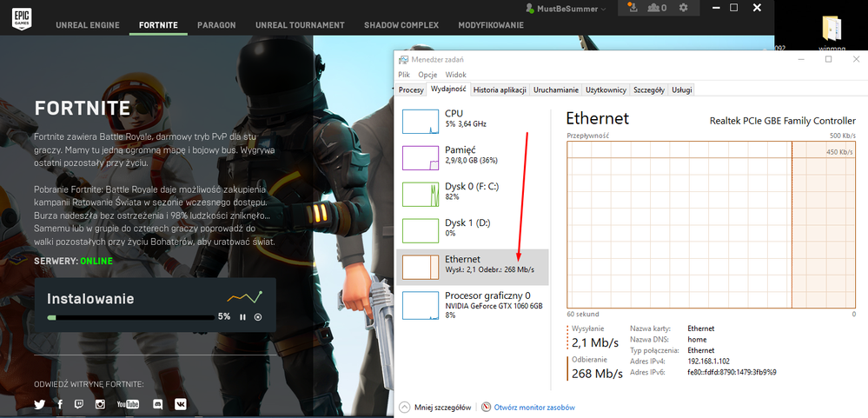
Task: Click the installation progress bar
Action: click(130, 317)
